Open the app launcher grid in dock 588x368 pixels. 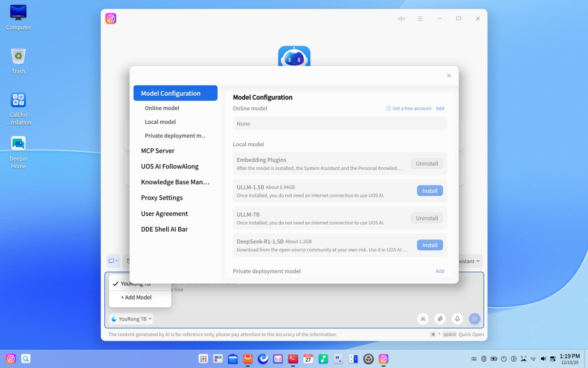(x=203, y=359)
